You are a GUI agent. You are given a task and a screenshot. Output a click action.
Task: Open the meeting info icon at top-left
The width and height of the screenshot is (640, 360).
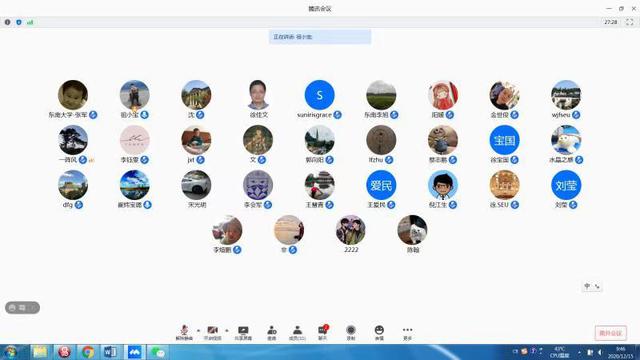7,22
